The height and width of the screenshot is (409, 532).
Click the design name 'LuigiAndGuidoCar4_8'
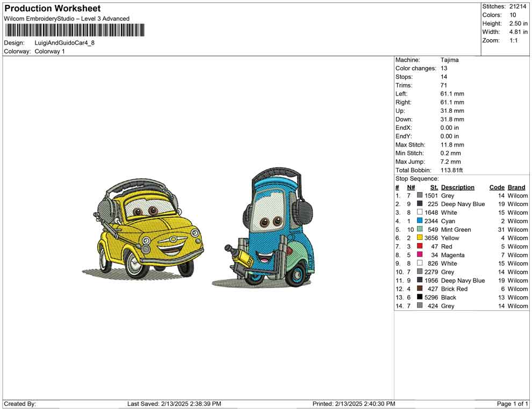[64, 43]
